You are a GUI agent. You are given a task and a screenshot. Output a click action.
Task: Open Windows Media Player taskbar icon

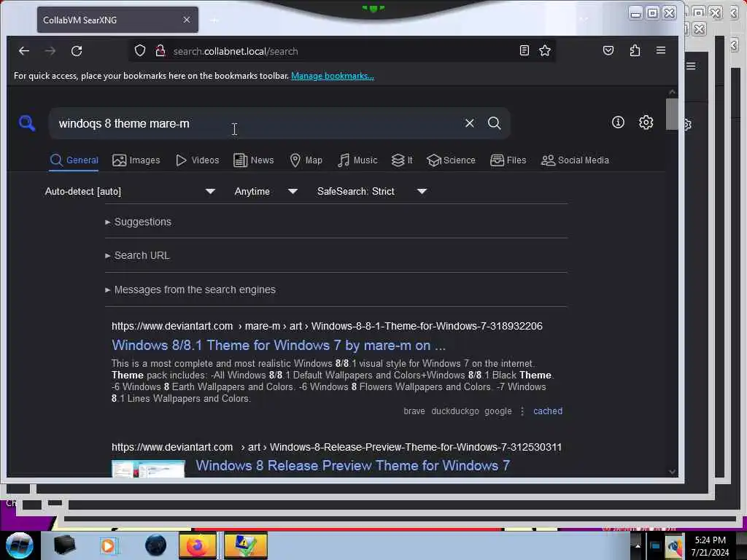point(108,545)
